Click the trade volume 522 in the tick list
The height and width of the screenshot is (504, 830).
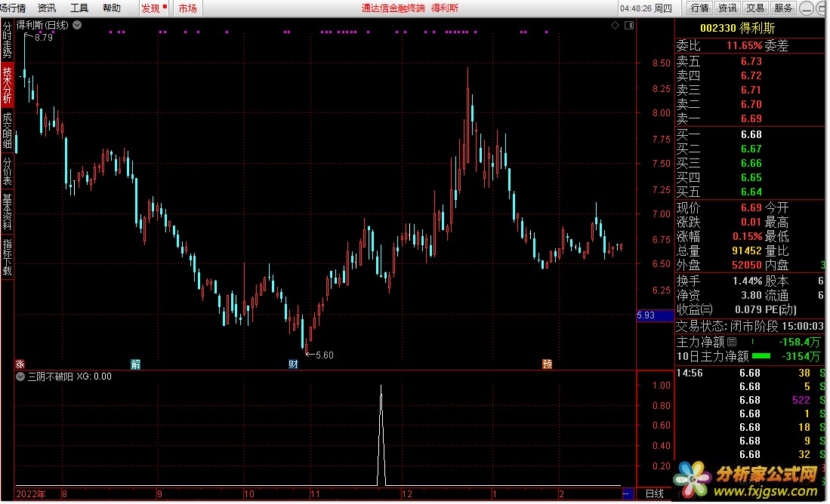coord(801,401)
